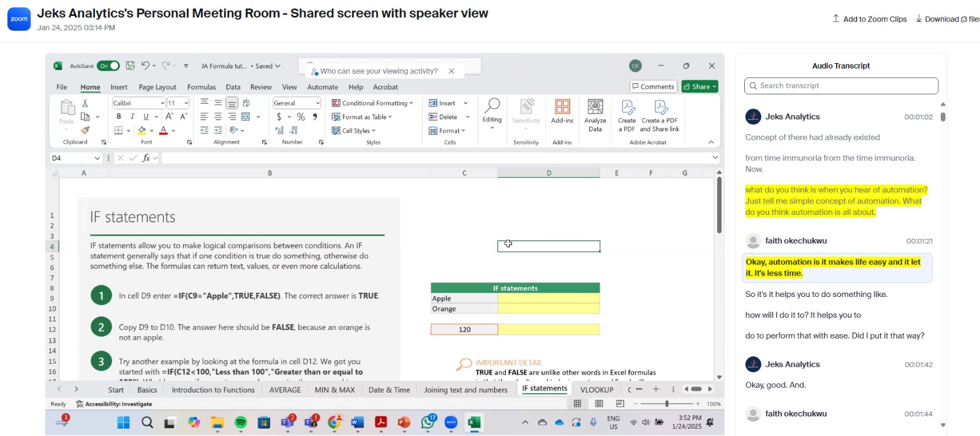Open the Analyze Data tool
980x436 pixels.
(595, 115)
